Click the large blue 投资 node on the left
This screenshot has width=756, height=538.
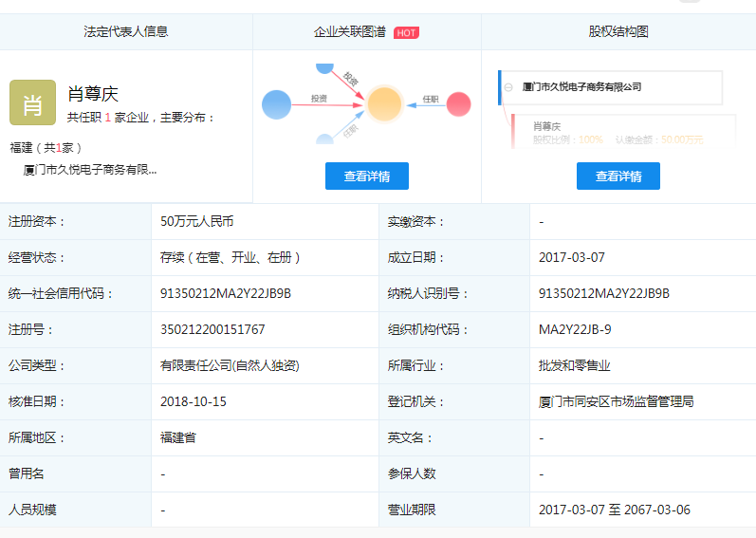pyautogui.click(x=276, y=104)
